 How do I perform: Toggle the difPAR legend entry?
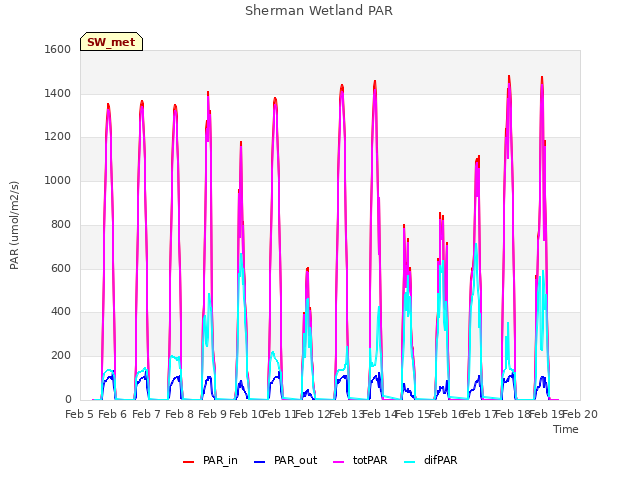point(431,461)
